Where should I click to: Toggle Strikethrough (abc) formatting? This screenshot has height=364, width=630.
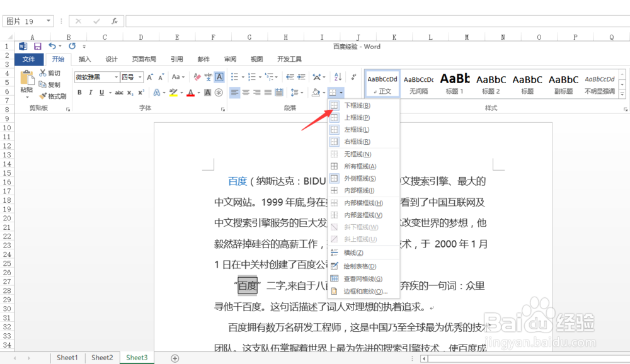point(119,93)
